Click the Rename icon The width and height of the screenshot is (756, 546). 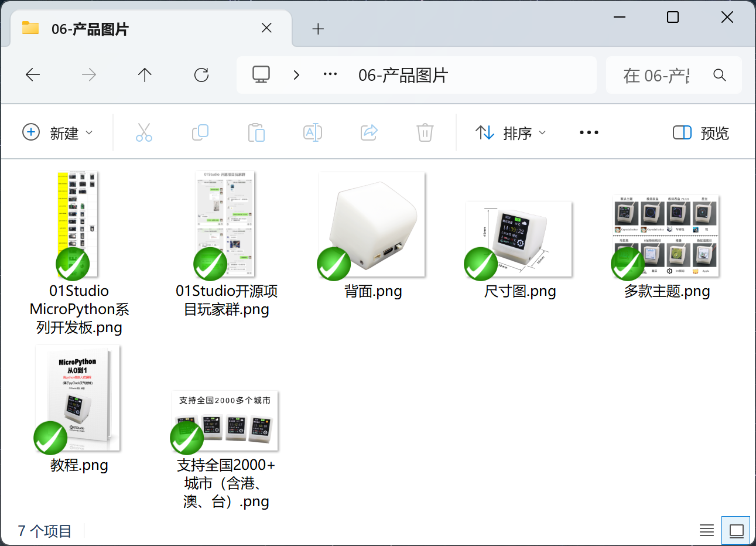(313, 132)
